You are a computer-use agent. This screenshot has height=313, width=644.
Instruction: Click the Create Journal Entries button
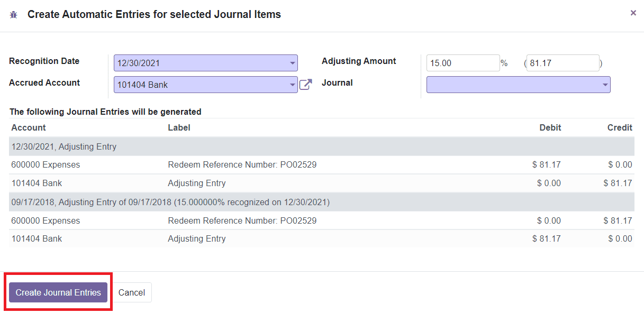tap(58, 292)
